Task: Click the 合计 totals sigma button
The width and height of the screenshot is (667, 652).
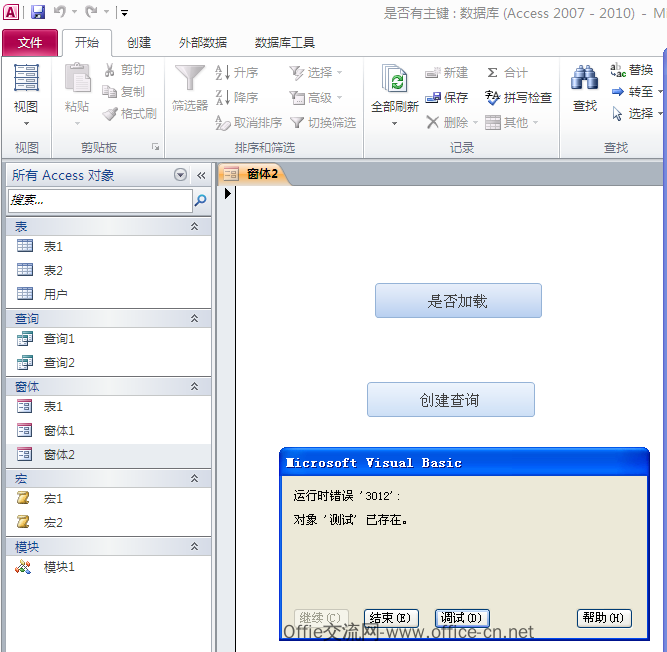Action: pyautogui.click(x=507, y=73)
